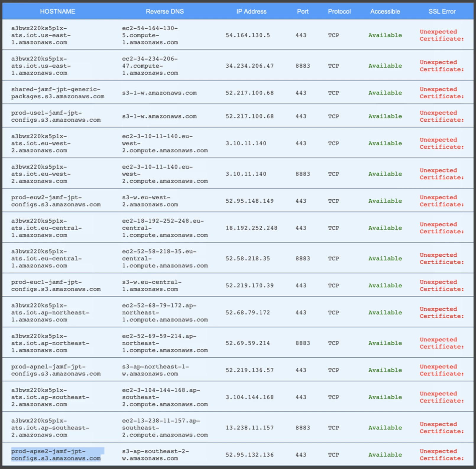This screenshot has height=469, width=476.
Task: Click reverse DNS s3-ap-northeast-1-w.amazonaws.com
Action: 156,370
